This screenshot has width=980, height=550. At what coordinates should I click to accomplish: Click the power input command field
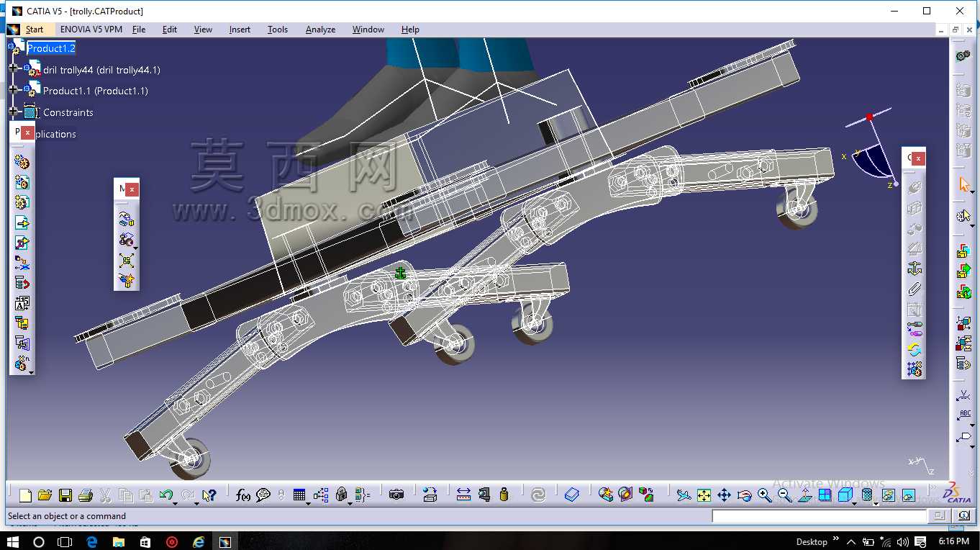pos(820,516)
